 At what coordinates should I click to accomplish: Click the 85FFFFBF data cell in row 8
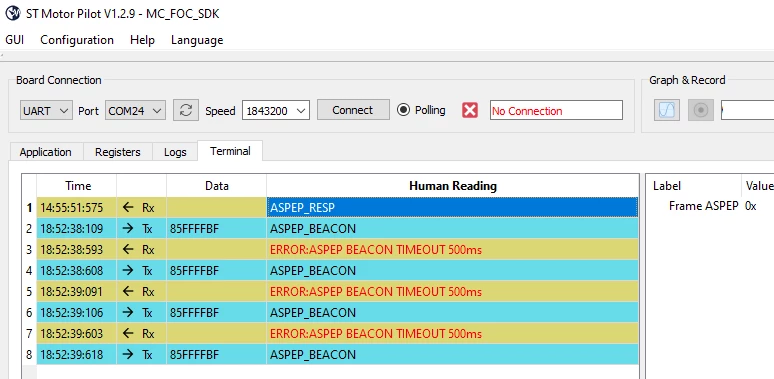pyautogui.click(x=217, y=354)
